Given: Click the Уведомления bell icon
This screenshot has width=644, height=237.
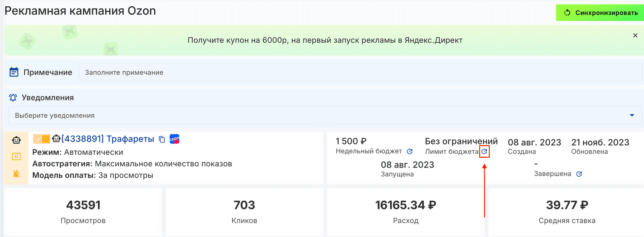Looking at the screenshot, I should (x=13, y=98).
